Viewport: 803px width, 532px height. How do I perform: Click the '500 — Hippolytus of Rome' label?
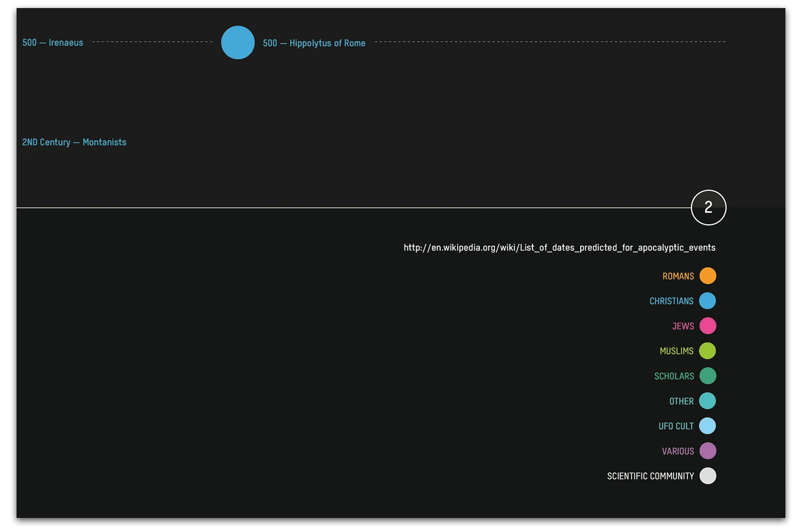pyautogui.click(x=314, y=43)
